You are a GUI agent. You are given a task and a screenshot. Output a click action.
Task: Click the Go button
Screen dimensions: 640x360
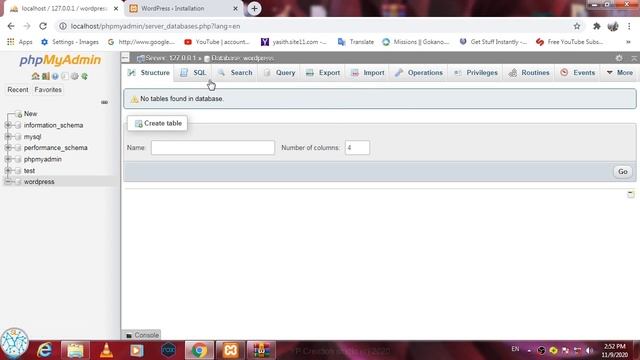[622, 171]
